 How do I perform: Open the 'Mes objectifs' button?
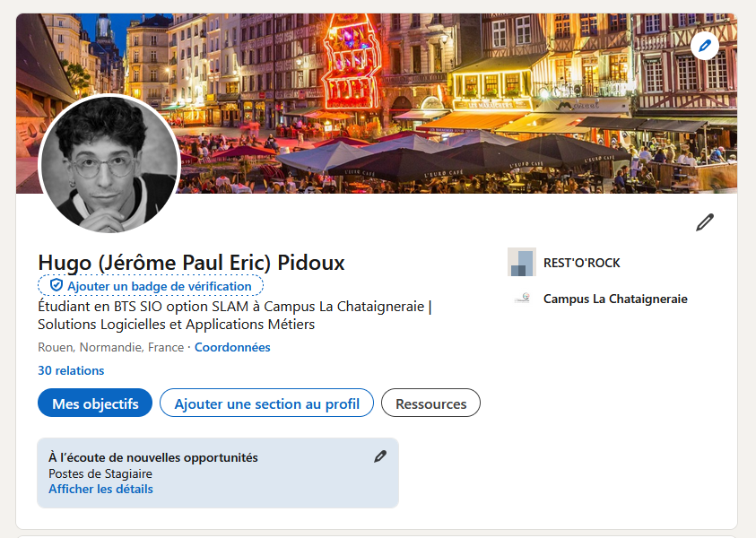click(95, 403)
